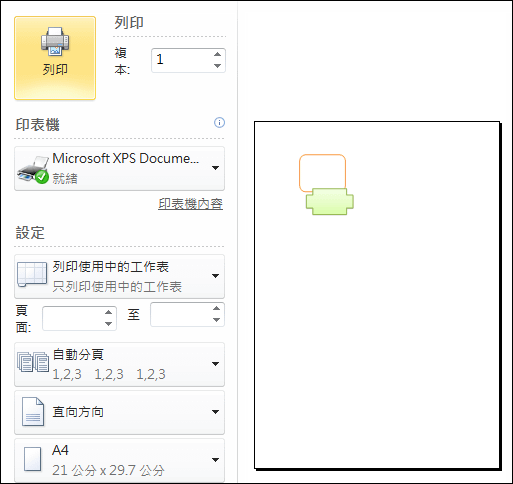Screen dimensions: 513x484
Task: Click the printer info icon beside 印表機
Action: [219, 123]
